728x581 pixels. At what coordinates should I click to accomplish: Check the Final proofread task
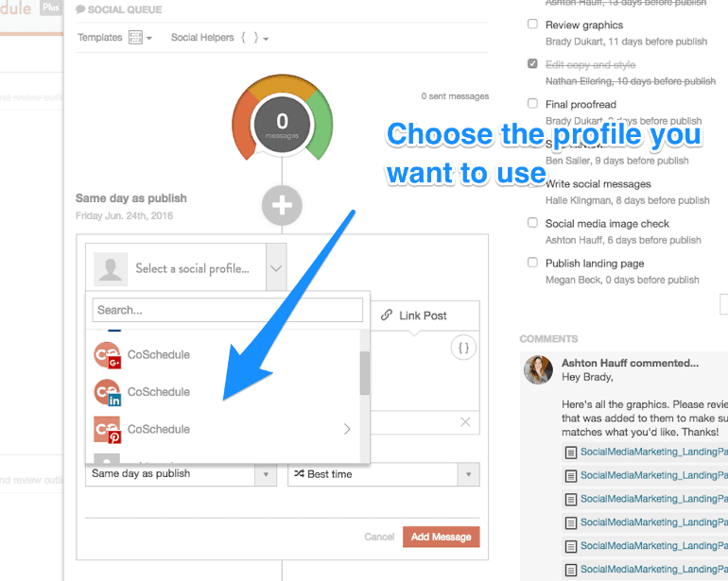(532, 104)
